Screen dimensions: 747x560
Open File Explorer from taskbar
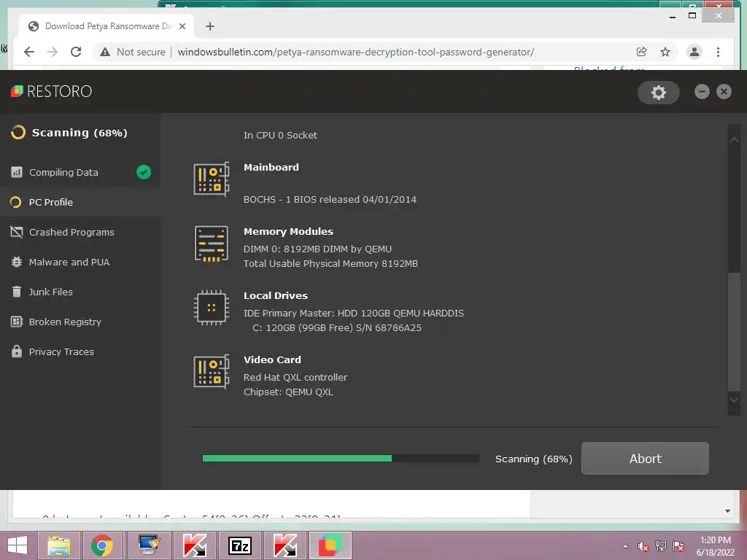coord(58,545)
